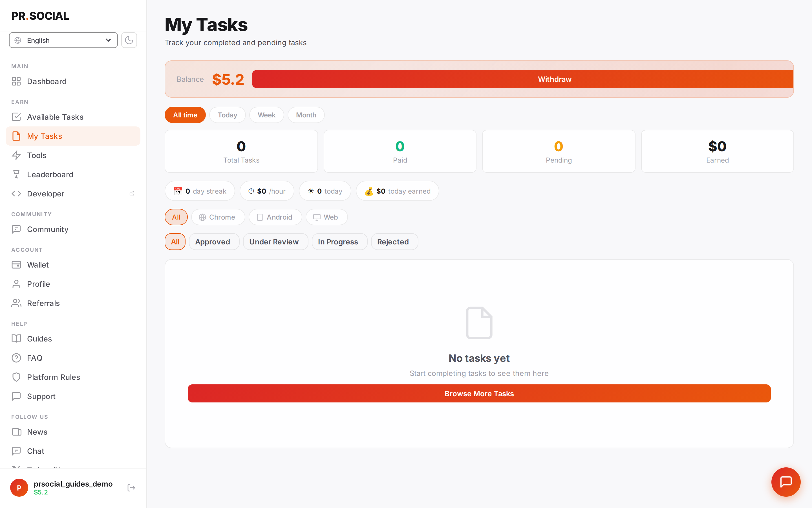The width and height of the screenshot is (812, 508).
Task: Click the Profile person icon
Action: pyautogui.click(x=16, y=284)
